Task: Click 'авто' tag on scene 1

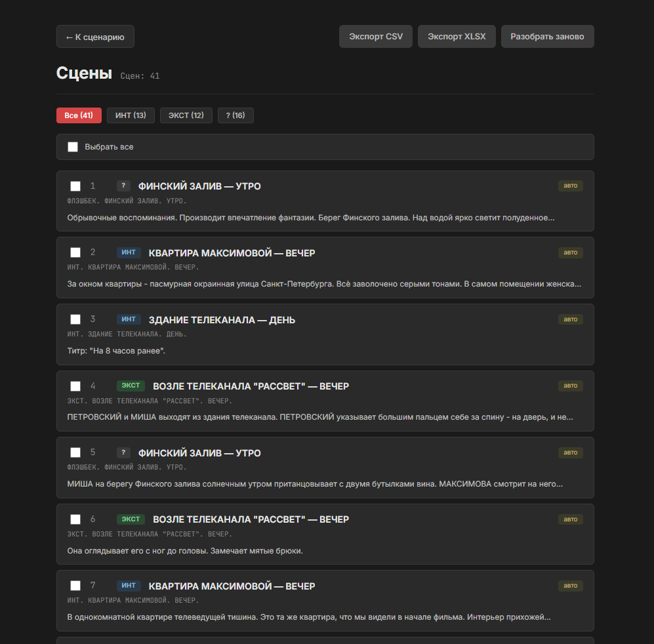Action: pyautogui.click(x=570, y=186)
